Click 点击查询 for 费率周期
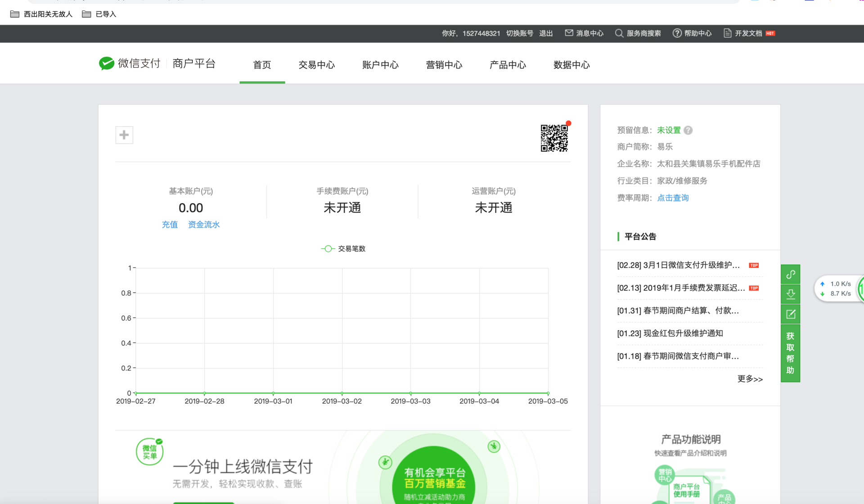 click(x=673, y=198)
